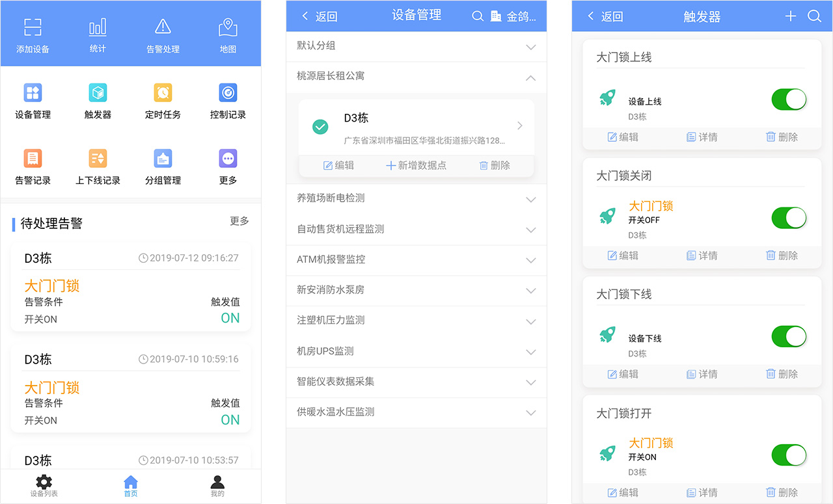
Task: Open Control Records (控制记录) icon
Action: (228, 93)
